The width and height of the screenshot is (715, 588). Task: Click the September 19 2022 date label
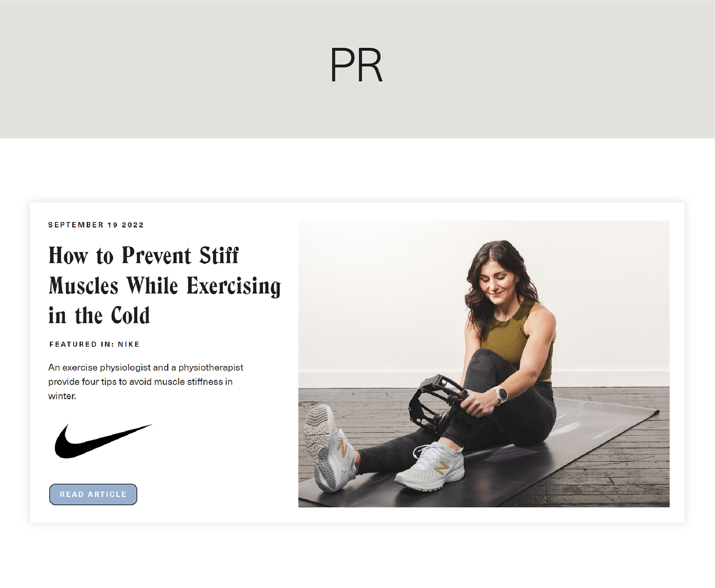pos(96,225)
